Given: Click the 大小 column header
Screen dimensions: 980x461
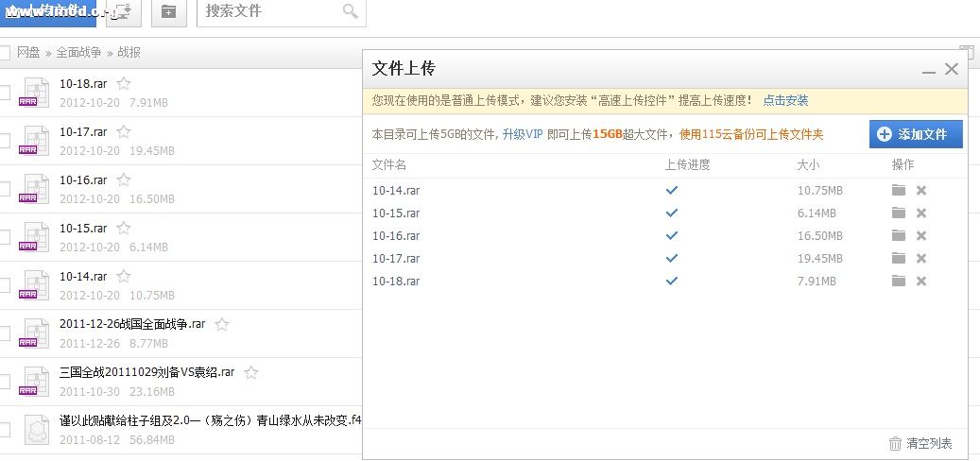Looking at the screenshot, I should pos(808,165).
